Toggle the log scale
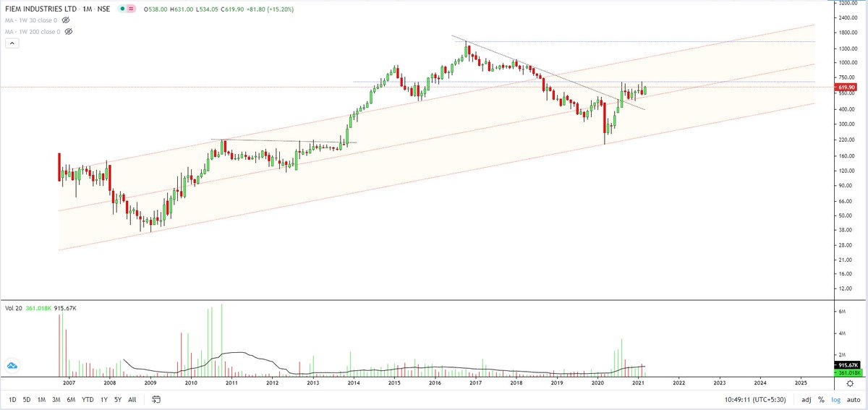This screenshot has height=410, width=868. coord(835,399)
